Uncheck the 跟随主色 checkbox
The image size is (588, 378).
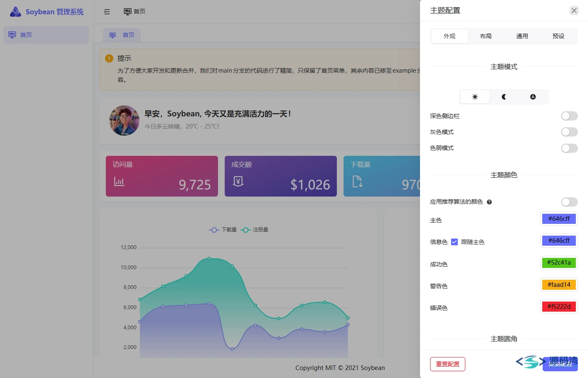pyautogui.click(x=454, y=242)
